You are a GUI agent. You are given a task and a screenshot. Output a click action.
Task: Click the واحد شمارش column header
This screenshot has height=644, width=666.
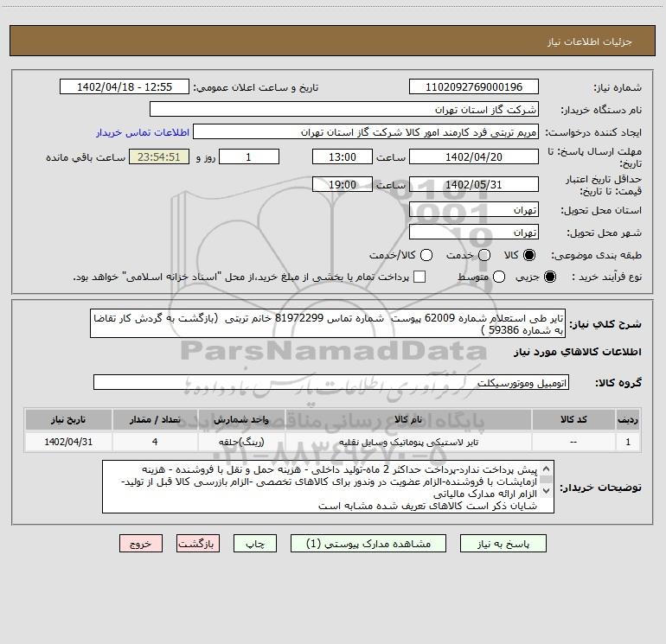click(x=241, y=419)
